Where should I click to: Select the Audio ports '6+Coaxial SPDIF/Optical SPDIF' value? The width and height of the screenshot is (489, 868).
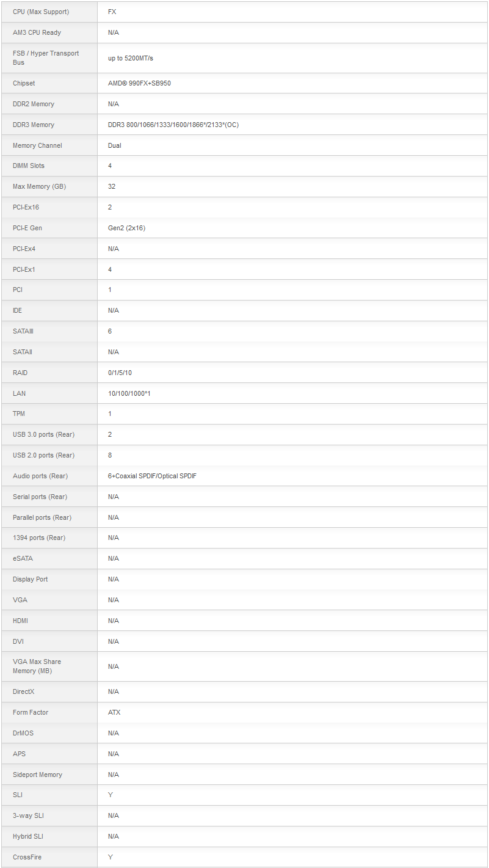click(152, 476)
